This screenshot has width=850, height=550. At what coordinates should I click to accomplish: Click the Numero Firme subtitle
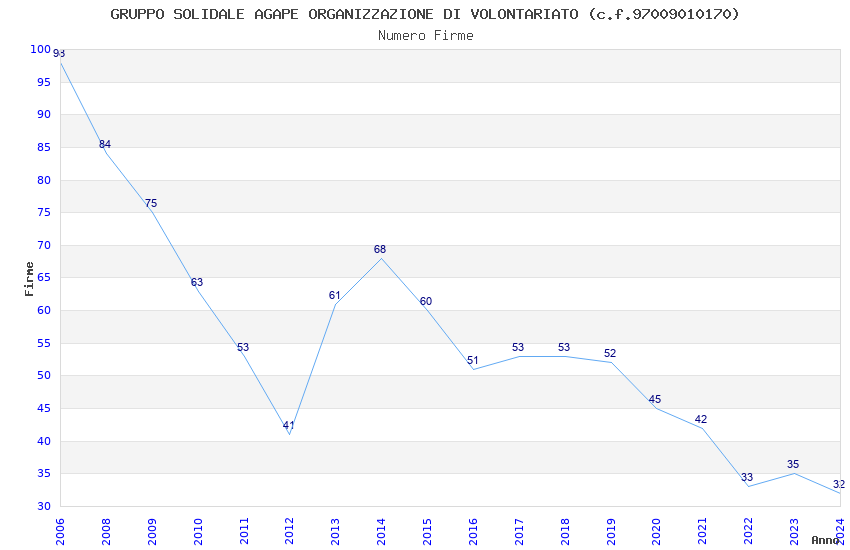[426, 36]
